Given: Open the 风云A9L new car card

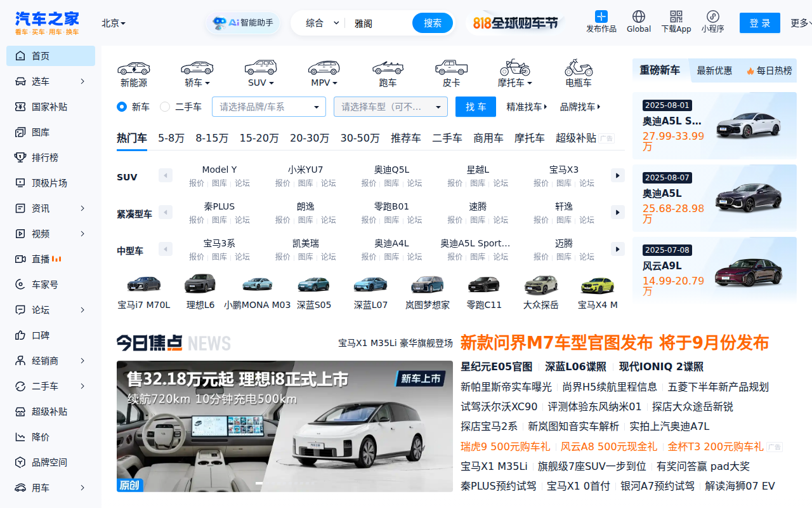Looking at the screenshot, I should click(x=714, y=271).
